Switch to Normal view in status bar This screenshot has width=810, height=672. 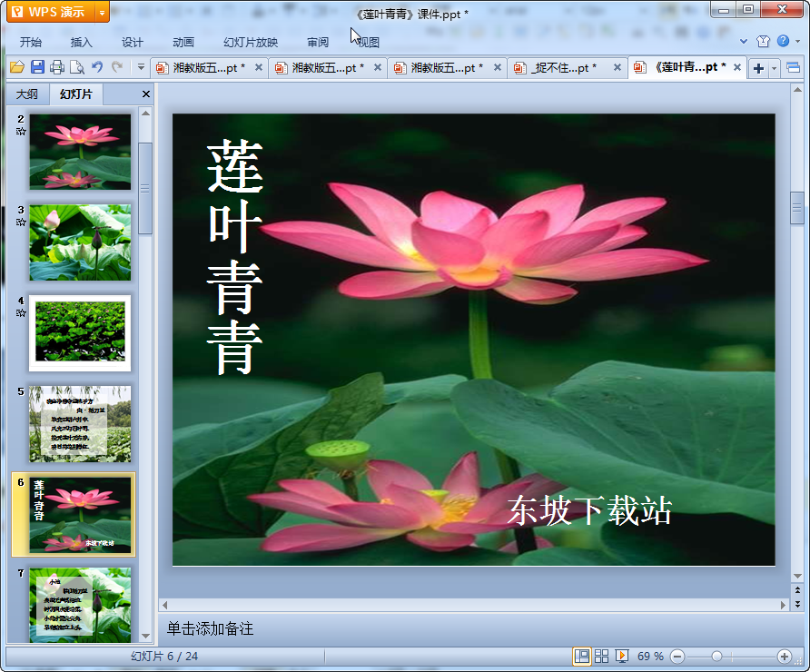pyautogui.click(x=582, y=656)
